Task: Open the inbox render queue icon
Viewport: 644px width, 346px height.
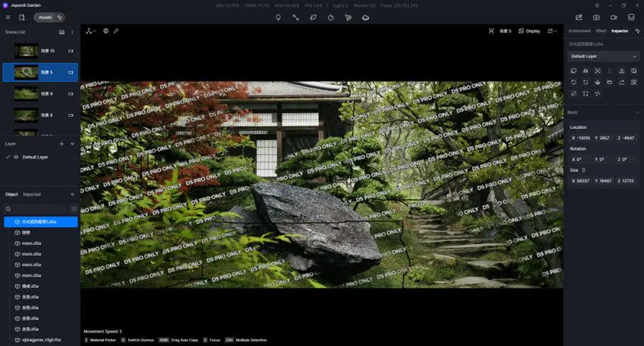Action: click(x=631, y=17)
